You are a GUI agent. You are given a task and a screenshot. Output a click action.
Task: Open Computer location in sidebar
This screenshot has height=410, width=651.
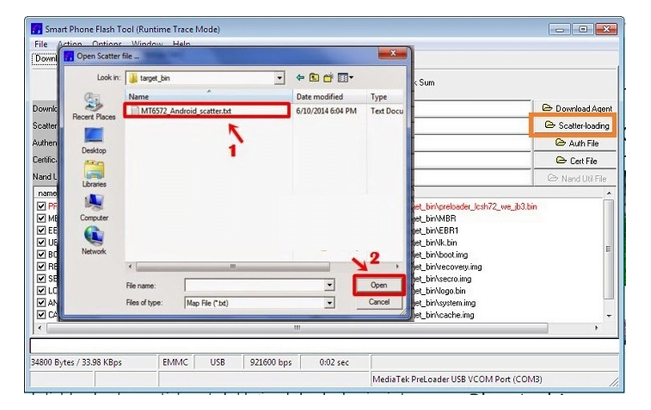coord(94,208)
